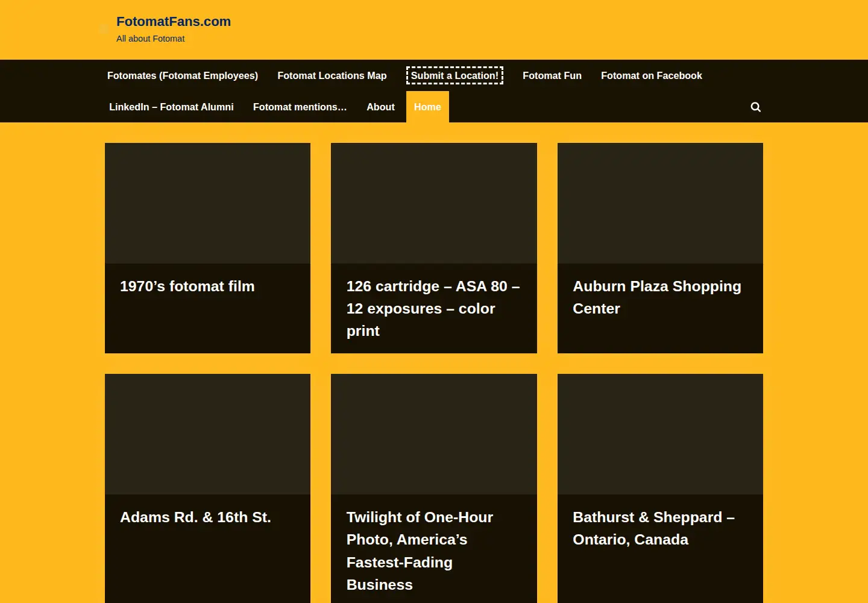
Task: Open LinkedIn – Fotomat Alumni
Action: click(x=171, y=107)
